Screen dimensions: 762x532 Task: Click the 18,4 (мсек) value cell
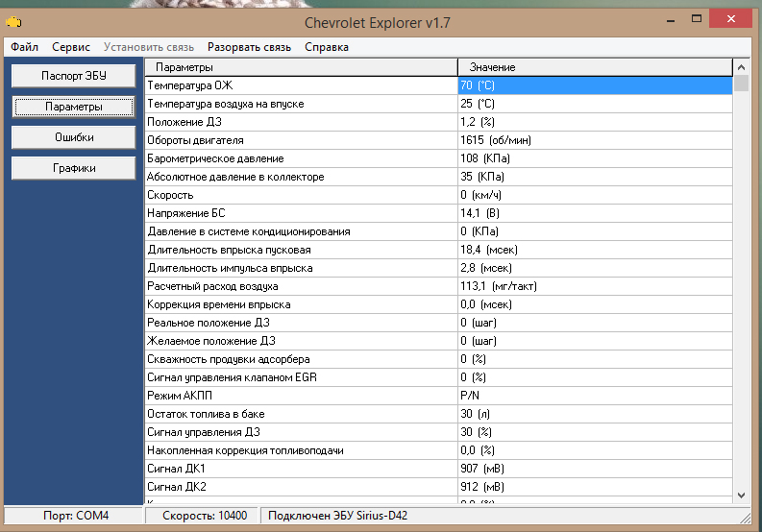coord(596,250)
